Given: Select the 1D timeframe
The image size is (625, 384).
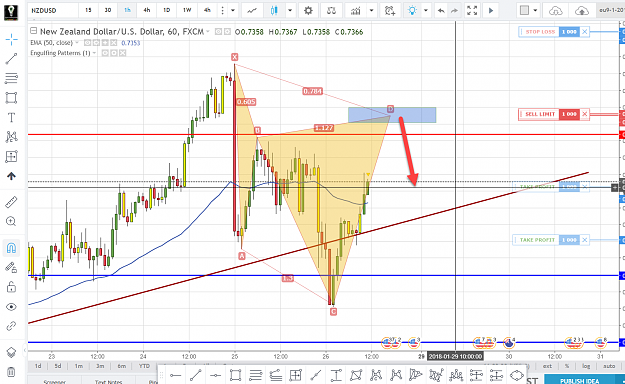Looking at the screenshot, I should [x=166, y=10].
